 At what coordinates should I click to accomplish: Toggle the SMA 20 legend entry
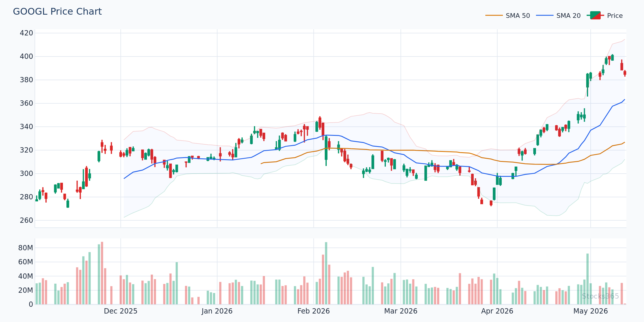pos(558,16)
